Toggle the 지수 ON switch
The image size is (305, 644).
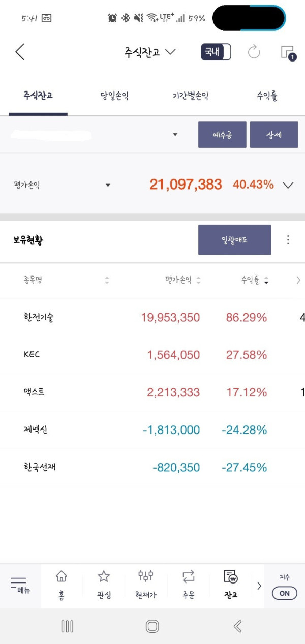tap(285, 593)
